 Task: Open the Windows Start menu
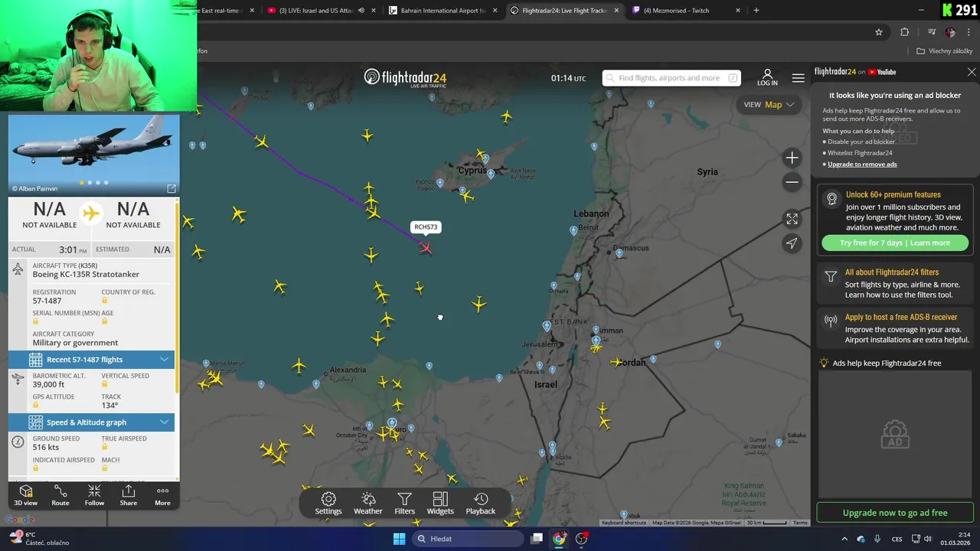(x=399, y=539)
